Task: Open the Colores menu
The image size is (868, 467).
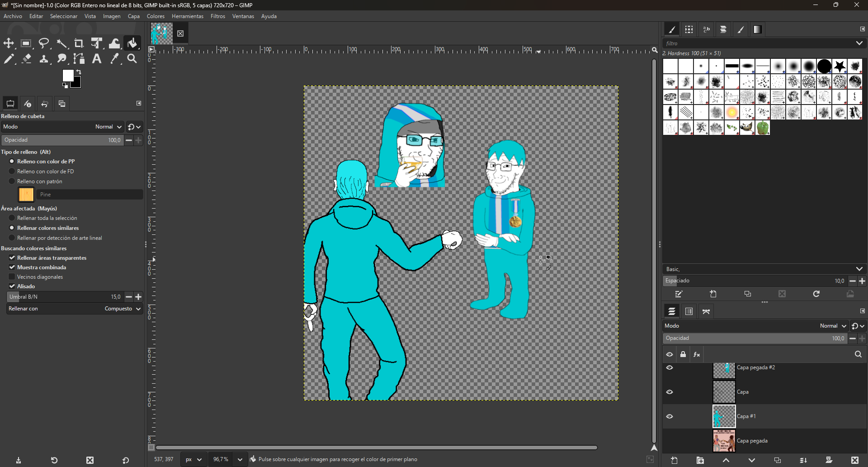Action: pos(156,16)
